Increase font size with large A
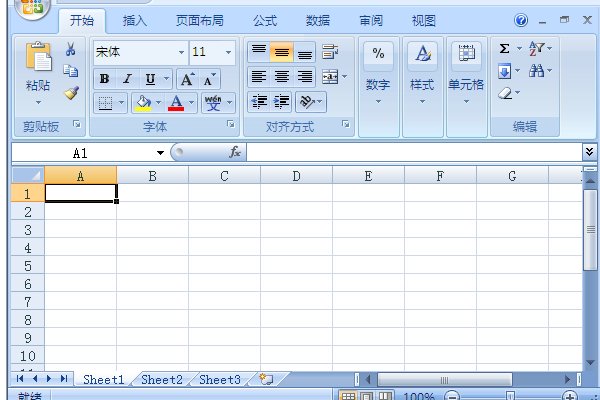 (188, 80)
